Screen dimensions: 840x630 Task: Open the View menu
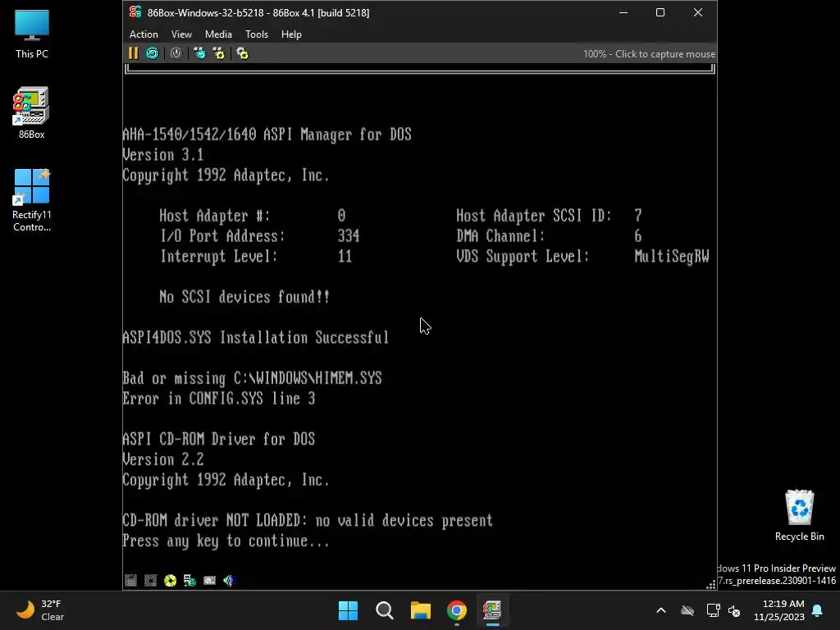181,34
